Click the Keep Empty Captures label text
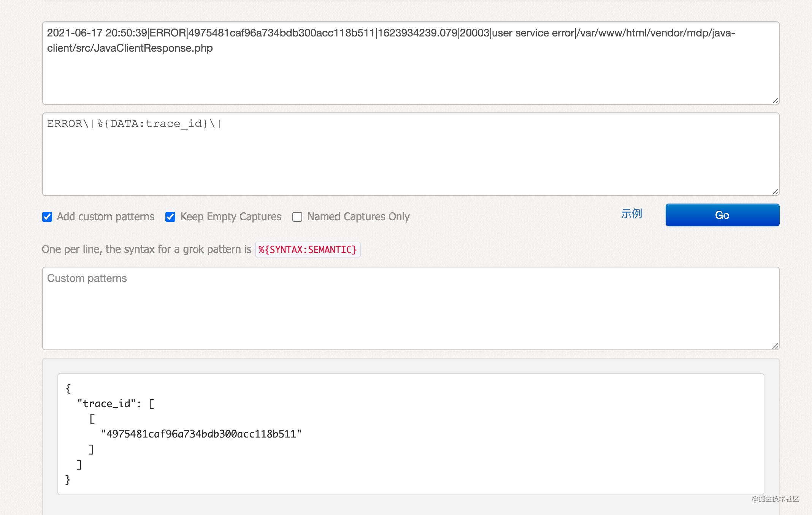812x515 pixels. (x=230, y=216)
